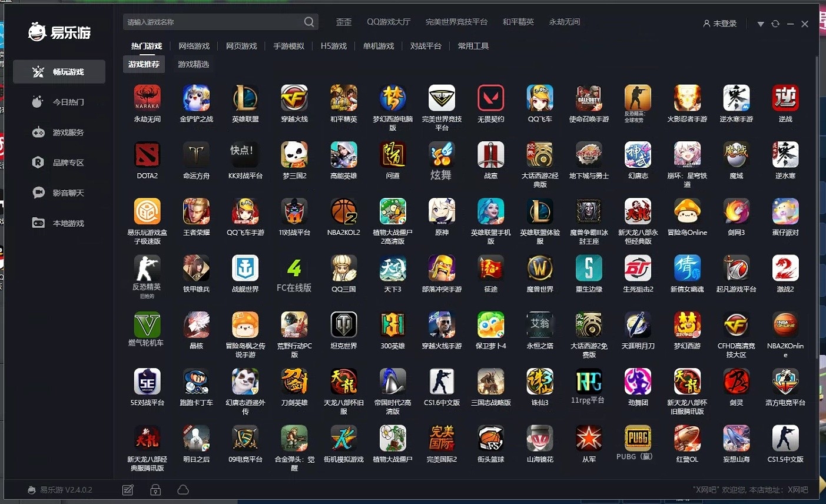This screenshot has width=826, height=504.
Task: Click the 永劫无间 top quick link
Action: pos(565,22)
